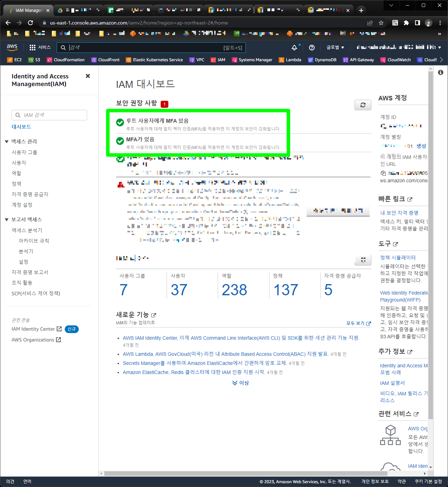Open a new browser tab
The width and height of the screenshot is (448, 487).
point(361,10)
